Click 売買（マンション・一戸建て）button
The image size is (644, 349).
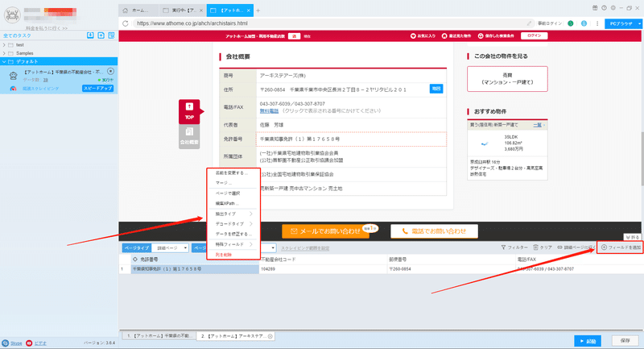tap(507, 79)
